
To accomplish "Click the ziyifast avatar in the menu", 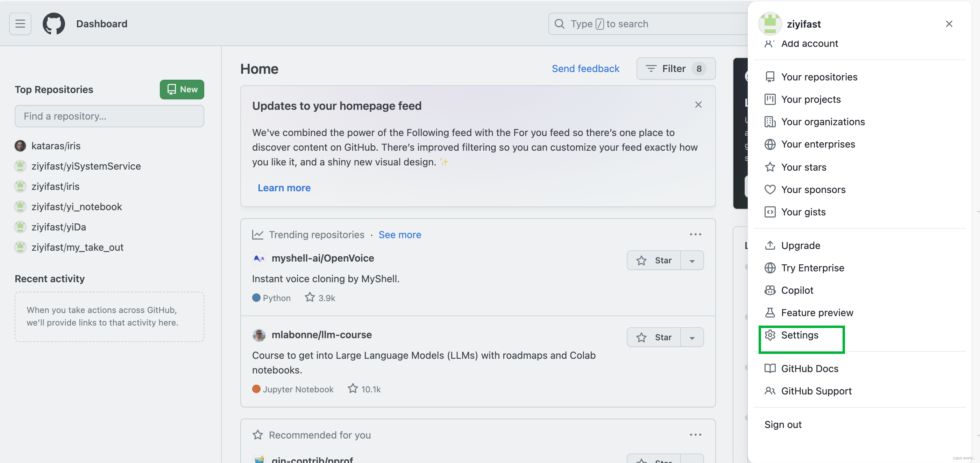I will coord(769,23).
